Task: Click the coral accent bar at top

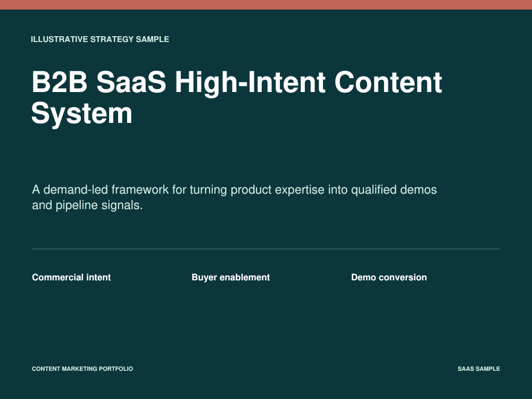Action: coord(266,5)
